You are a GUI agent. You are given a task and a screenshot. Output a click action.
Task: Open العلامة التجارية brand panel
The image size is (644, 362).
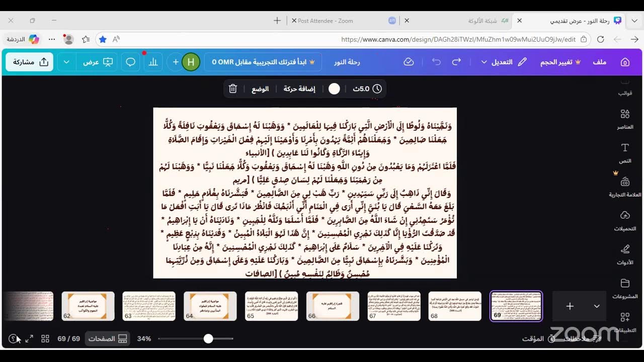pyautogui.click(x=625, y=187)
